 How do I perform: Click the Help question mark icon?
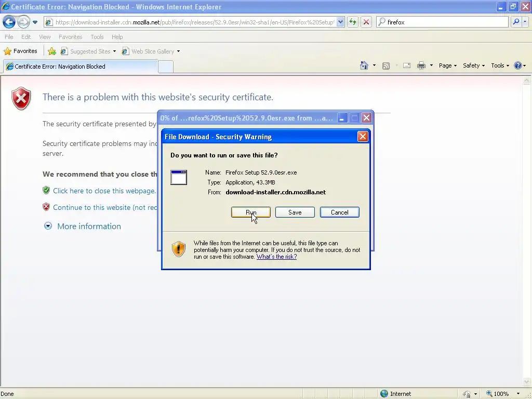518,65
